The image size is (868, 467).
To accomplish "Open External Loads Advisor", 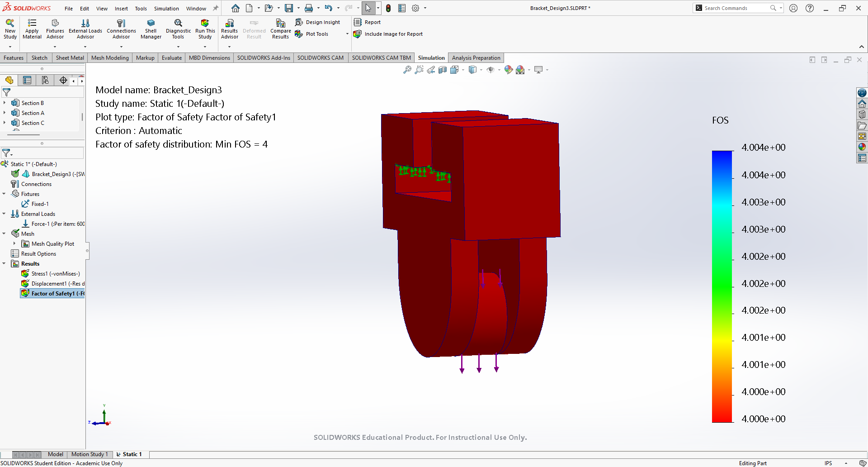I will click(x=85, y=29).
